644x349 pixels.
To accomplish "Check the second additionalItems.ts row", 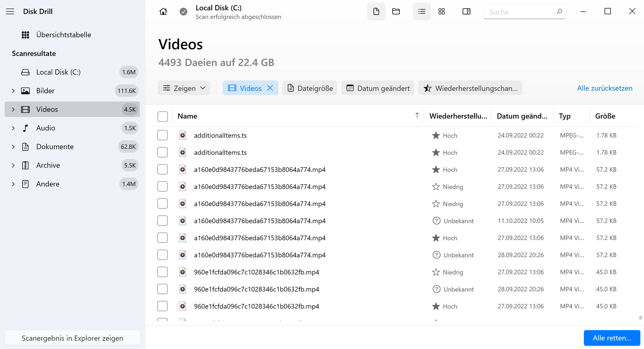I will point(162,152).
